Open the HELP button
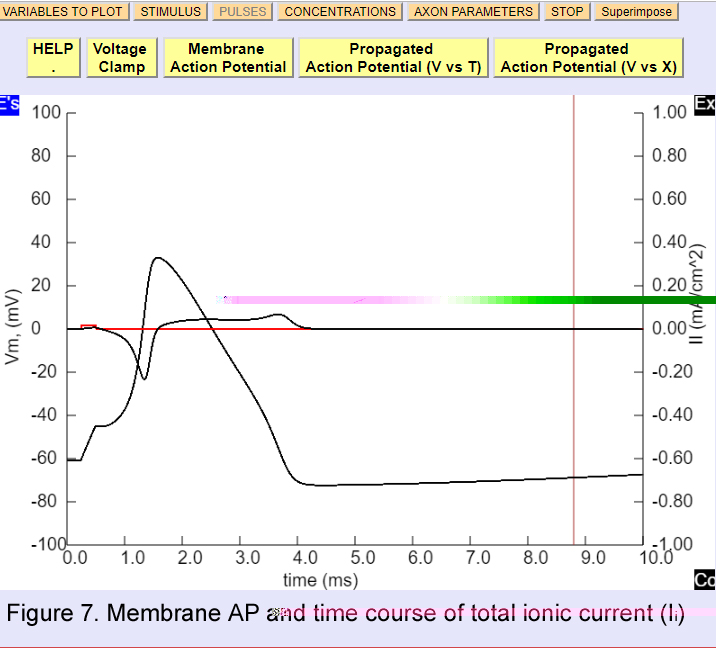 pos(53,58)
